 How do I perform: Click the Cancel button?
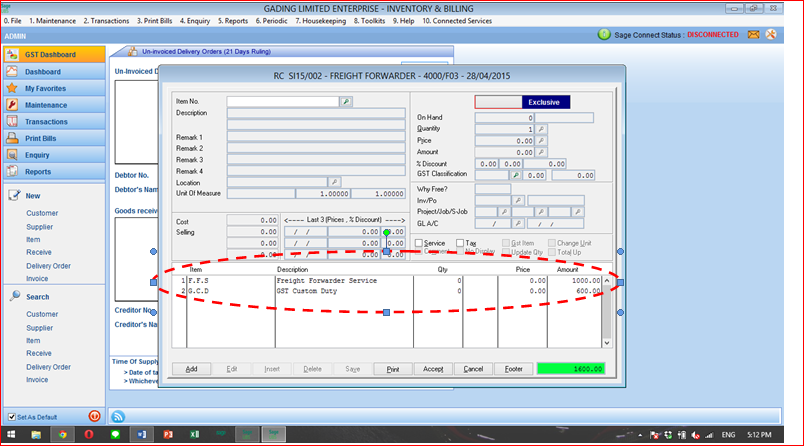pyautogui.click(x=473, y=369)
